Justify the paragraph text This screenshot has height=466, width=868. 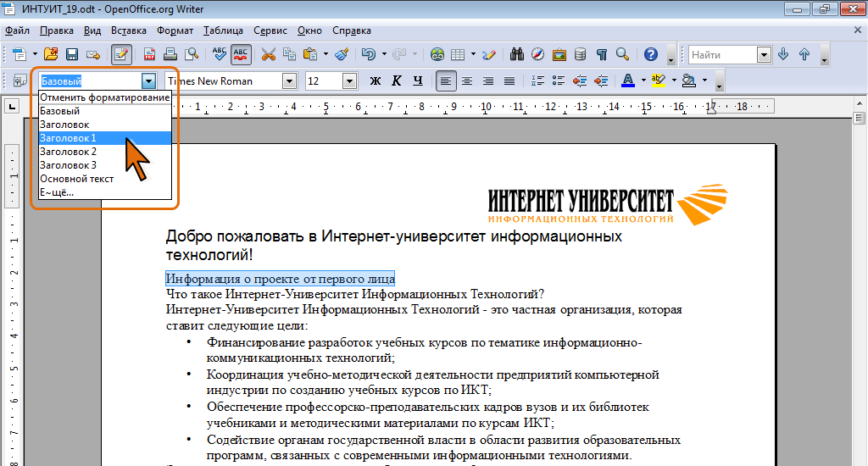[509, 80]
